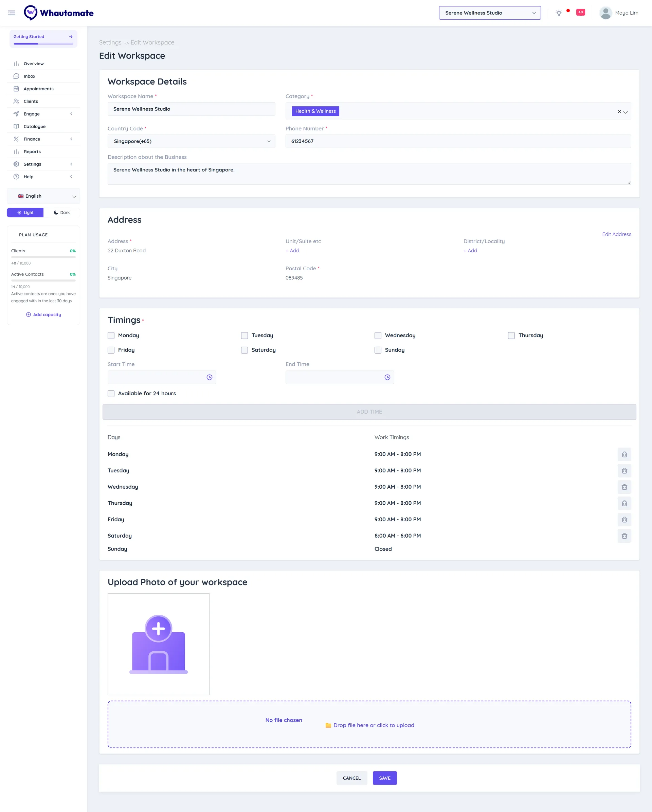652x812 pixels.
Task: Delete Thursday work timing row
Action: coord(624,503)
